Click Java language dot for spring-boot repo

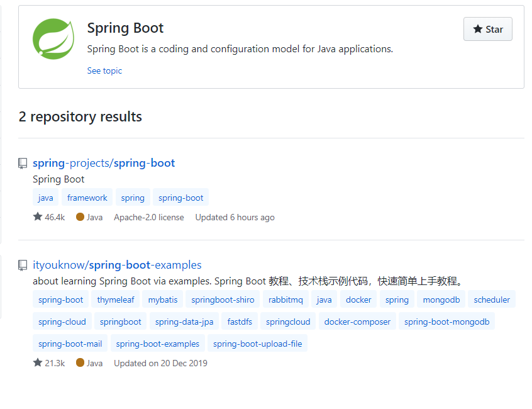[x=80, y=217]
